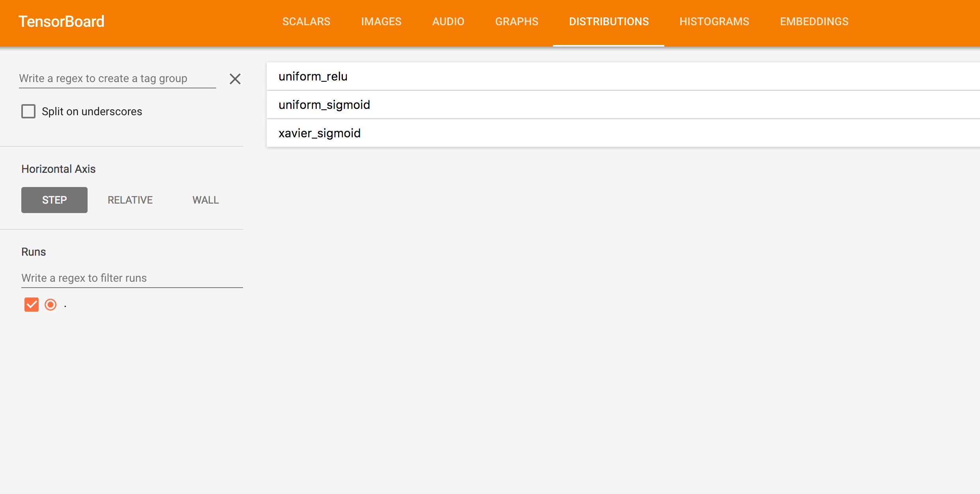Go to the Audio tab
The image size is (980, 494).
(x=448, y=22)
